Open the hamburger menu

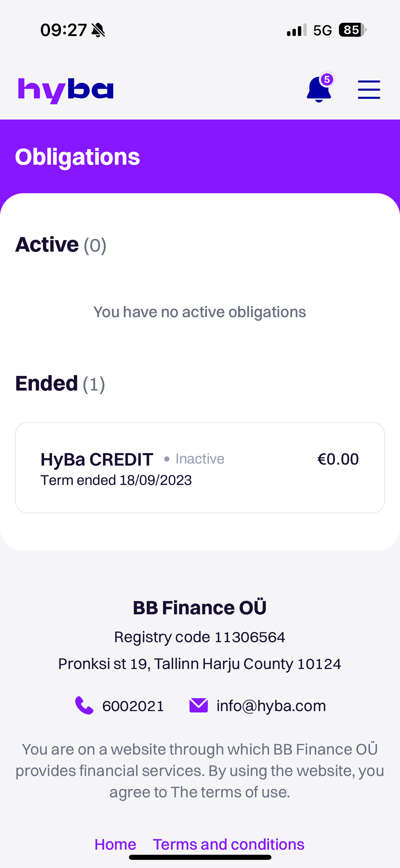(369, 90)
